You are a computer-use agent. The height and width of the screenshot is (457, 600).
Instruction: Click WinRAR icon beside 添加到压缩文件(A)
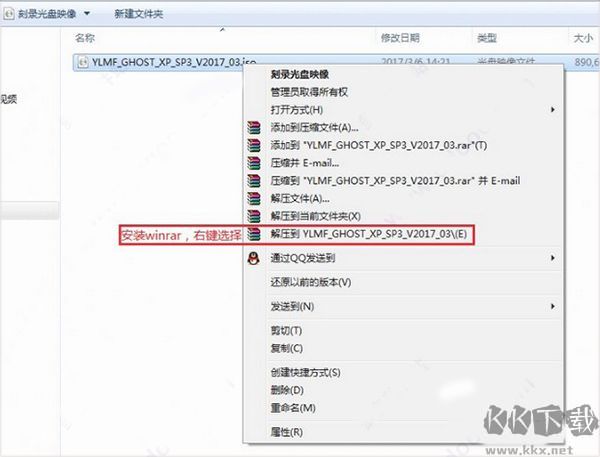[254, 127]
